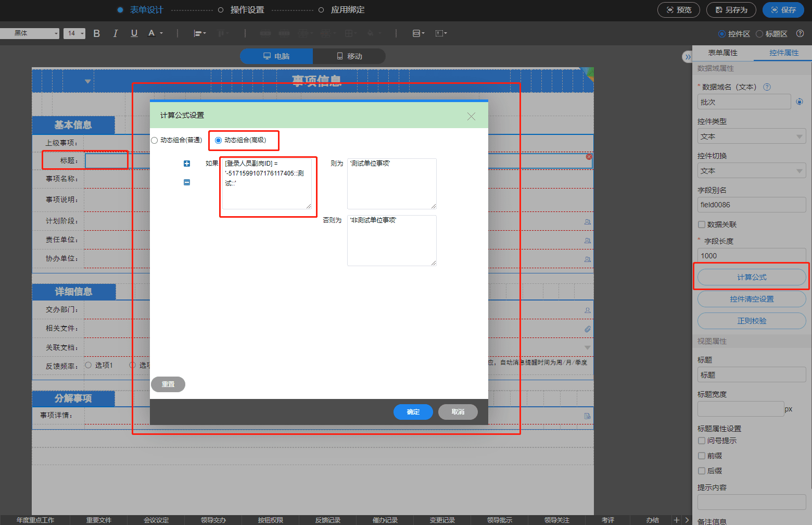Show more sheet tabs with right arrow
Image resolution: width=812 pixels, height=525 pixels.
pos(687,520)
